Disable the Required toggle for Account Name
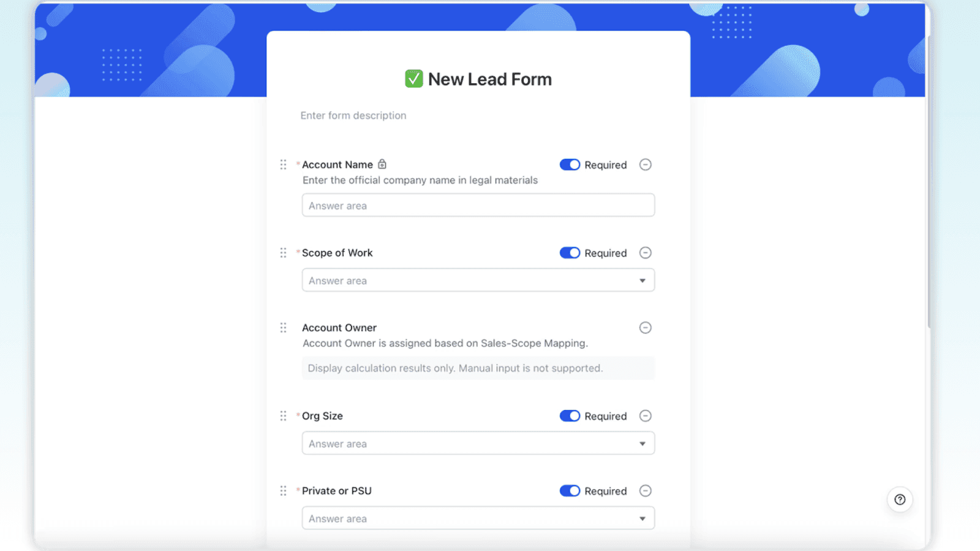 click(x=570, y=164)
